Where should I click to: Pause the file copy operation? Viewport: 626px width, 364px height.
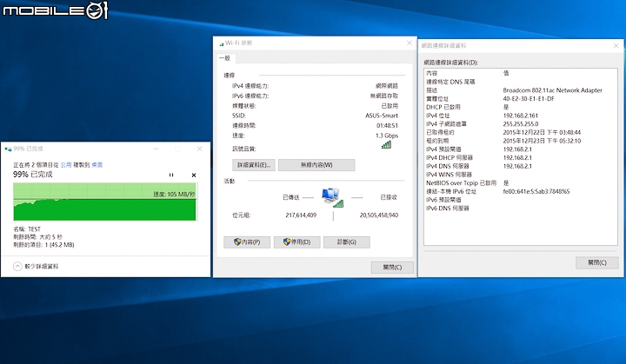tap(171, 175)
